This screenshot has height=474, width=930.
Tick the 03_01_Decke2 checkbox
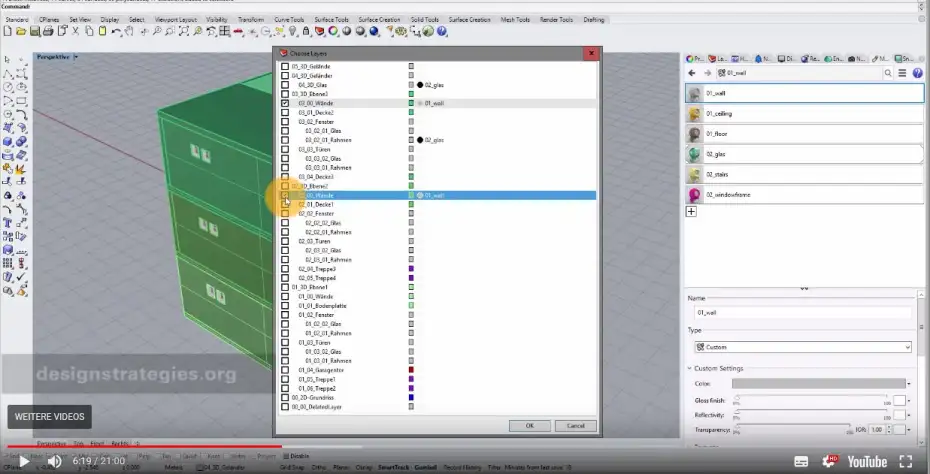tap(285, 113)
